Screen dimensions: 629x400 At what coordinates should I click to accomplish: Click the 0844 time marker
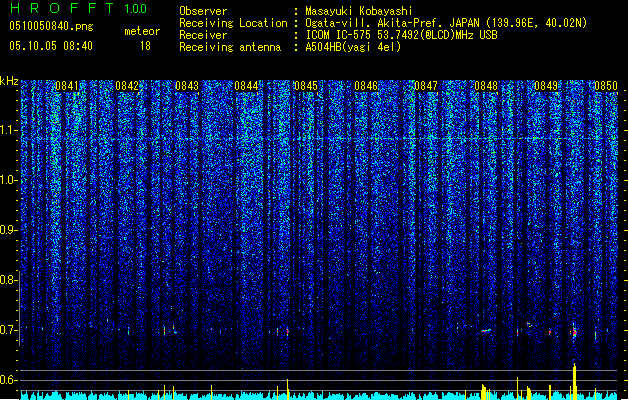click(246, 86)
